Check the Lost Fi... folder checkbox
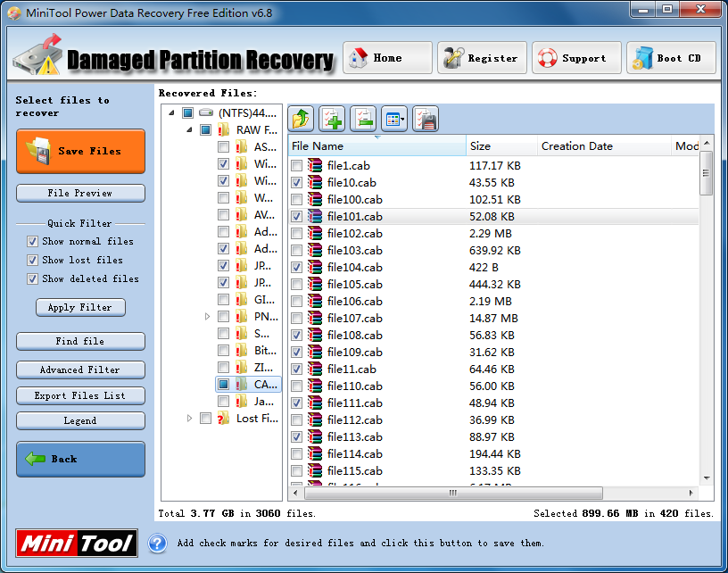The height and width of the screenshot is (573, 728). (206, 419)
